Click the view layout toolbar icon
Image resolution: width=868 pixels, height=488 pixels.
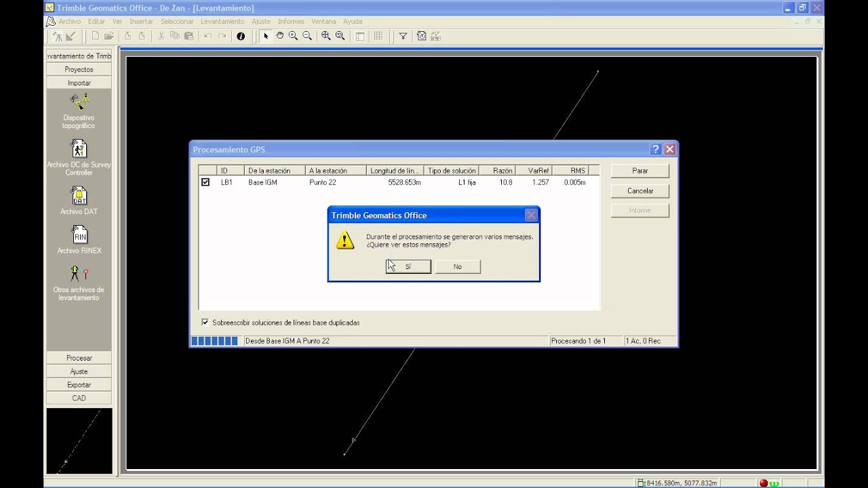point(360,36)
